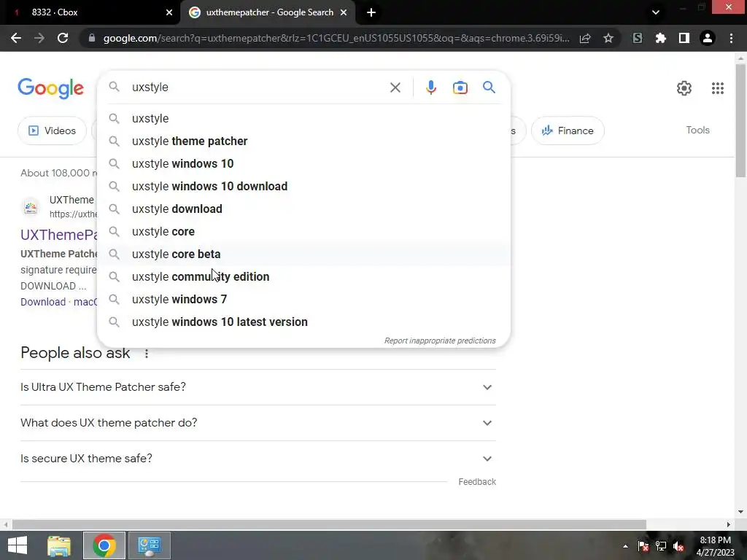Viewport: 747px width, 560px height.
Task: Click into the uxstyle search field
Action: (x=258, y=87)
